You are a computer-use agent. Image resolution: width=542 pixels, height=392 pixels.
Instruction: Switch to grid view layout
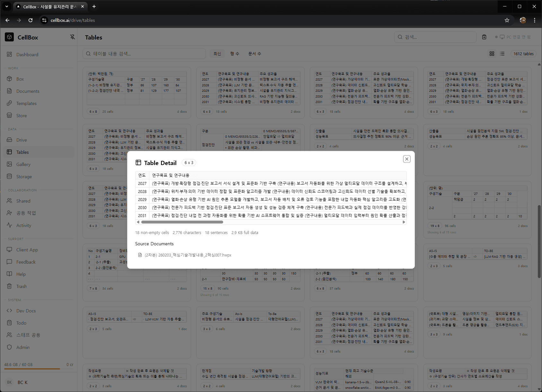point(492,54)
